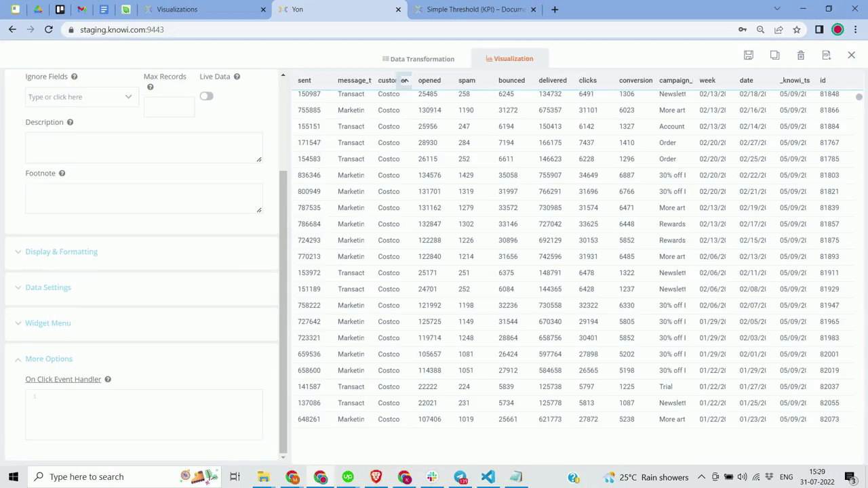
Task: Sort table by the opened column header
Action: point(429,81)
